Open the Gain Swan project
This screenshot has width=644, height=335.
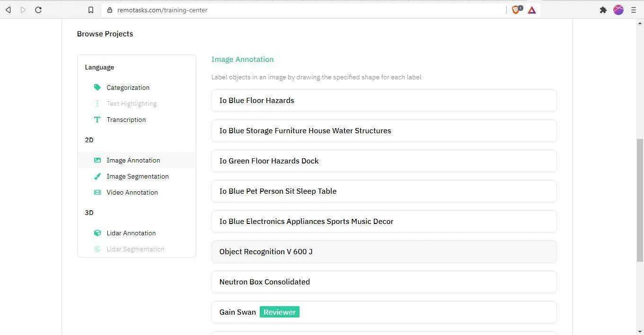tap(384, 312)
